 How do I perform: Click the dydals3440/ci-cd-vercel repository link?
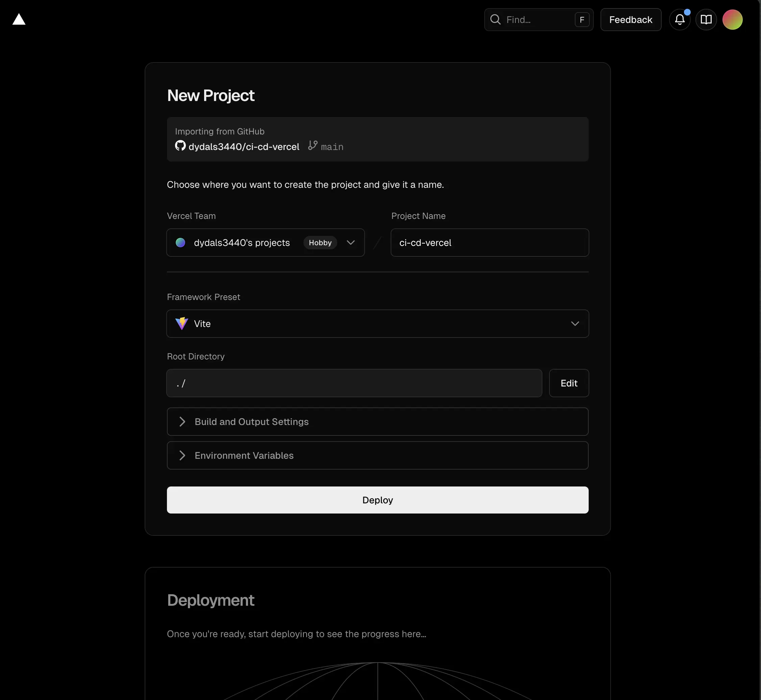(x=244, y=147)
